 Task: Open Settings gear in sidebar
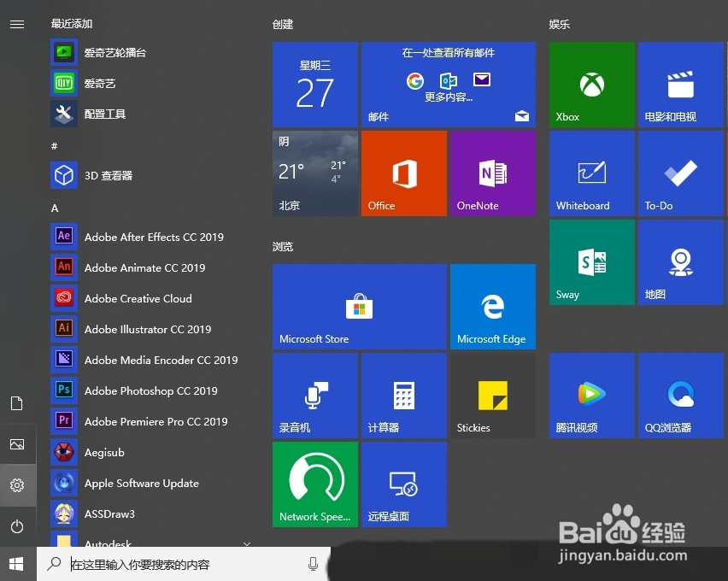17,484
